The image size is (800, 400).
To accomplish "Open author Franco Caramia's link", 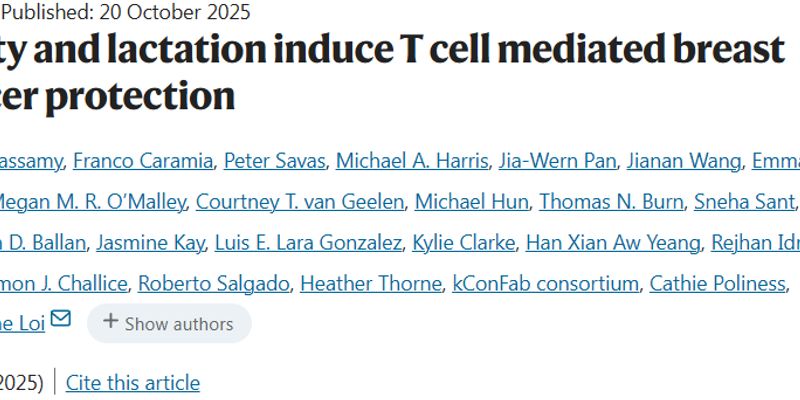I will 144,161.
